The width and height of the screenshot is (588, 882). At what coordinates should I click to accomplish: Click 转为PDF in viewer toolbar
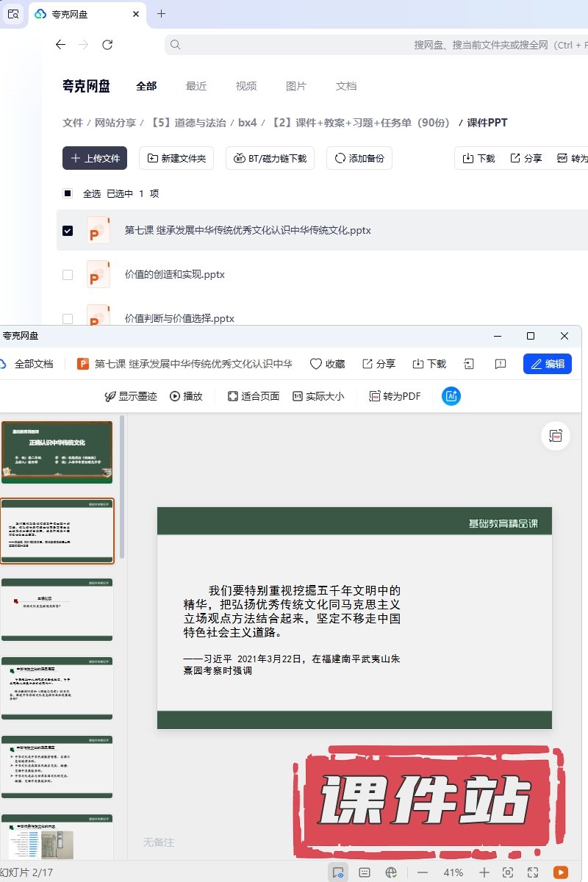click(395, 396)
